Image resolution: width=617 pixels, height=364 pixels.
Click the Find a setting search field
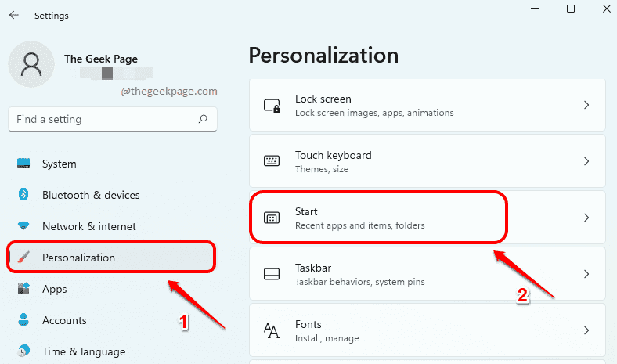click(x=113, y=119)
